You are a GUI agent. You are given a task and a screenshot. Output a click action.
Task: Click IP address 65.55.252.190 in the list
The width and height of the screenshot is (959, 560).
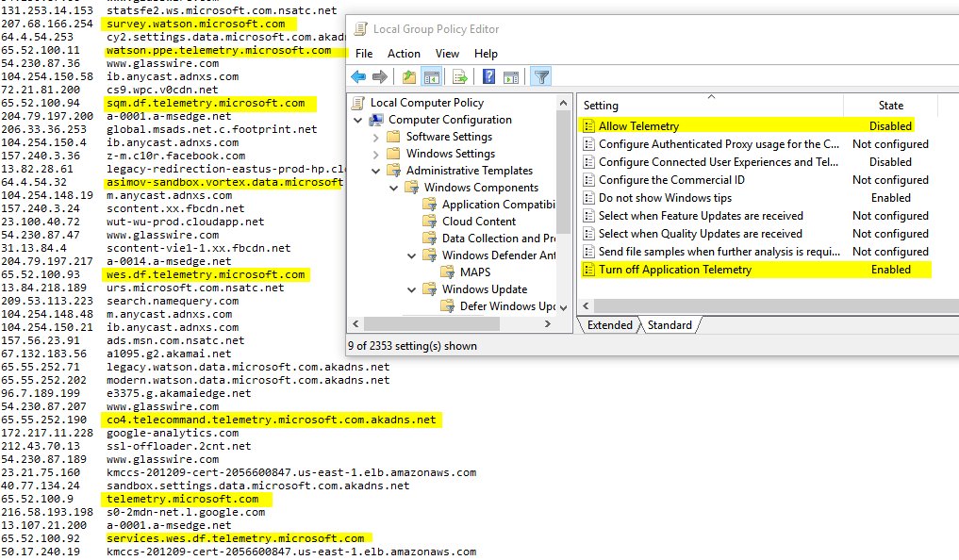click(x=44, y=420)
